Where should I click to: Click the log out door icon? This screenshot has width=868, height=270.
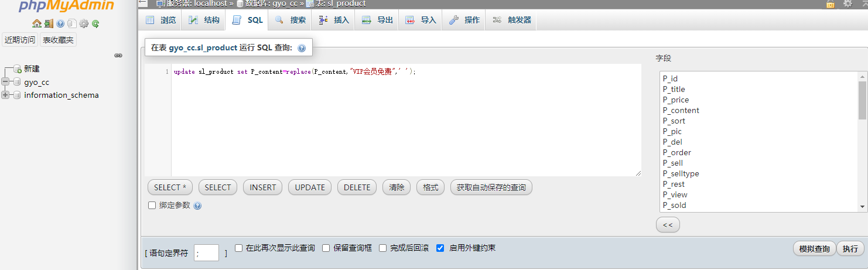coord(49,24)
